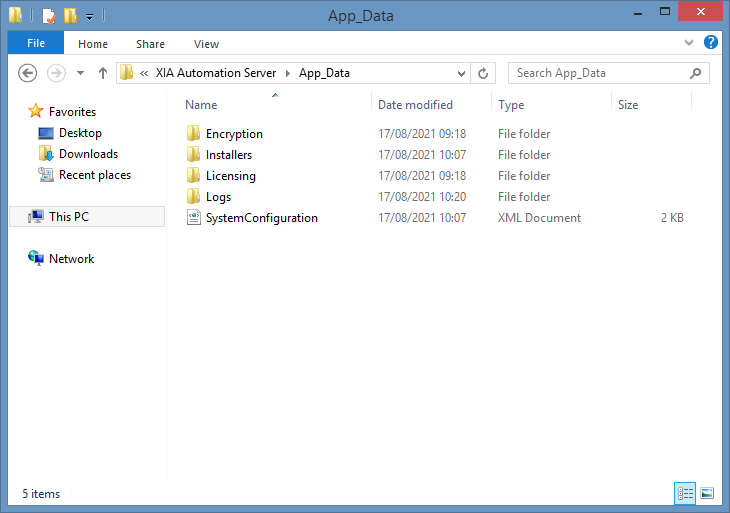The width and height of the screenshot is (730, 513).
Task: Select Network in navigation pane
Action: click(71, 258)
